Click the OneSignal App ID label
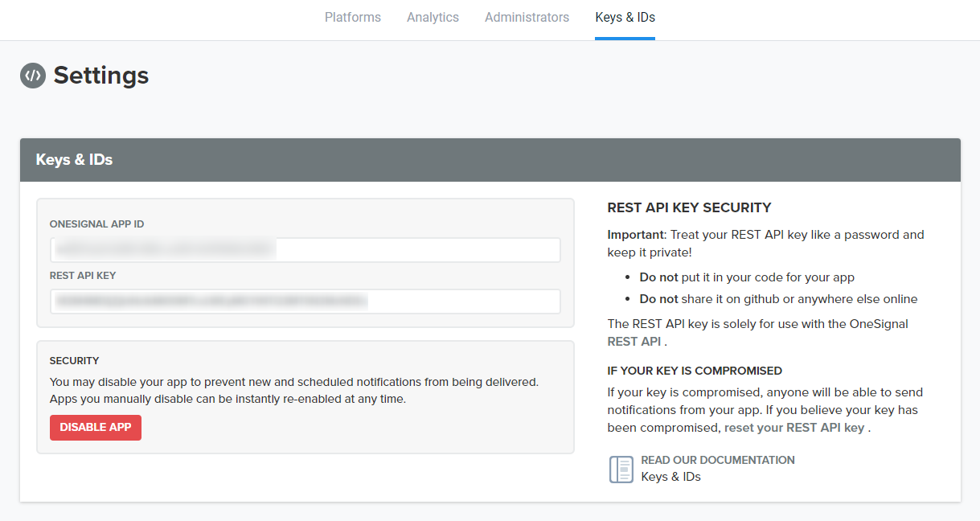Viewport: 980px width, 521px height. pos(96,224)
